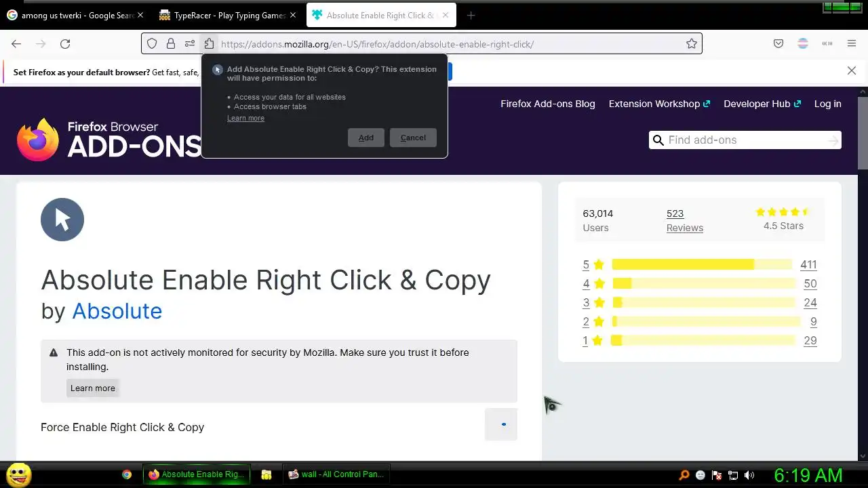Screen dimensions: 868x488
Task: Click the search magnifier icon in Find add-ons
Action: 658,140
